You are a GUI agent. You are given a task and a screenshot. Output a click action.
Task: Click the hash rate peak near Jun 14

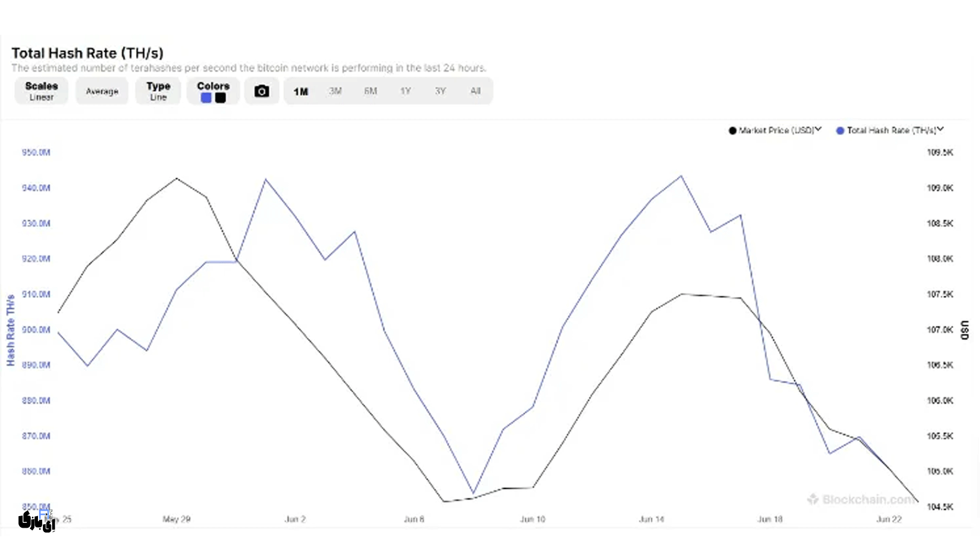681,176
